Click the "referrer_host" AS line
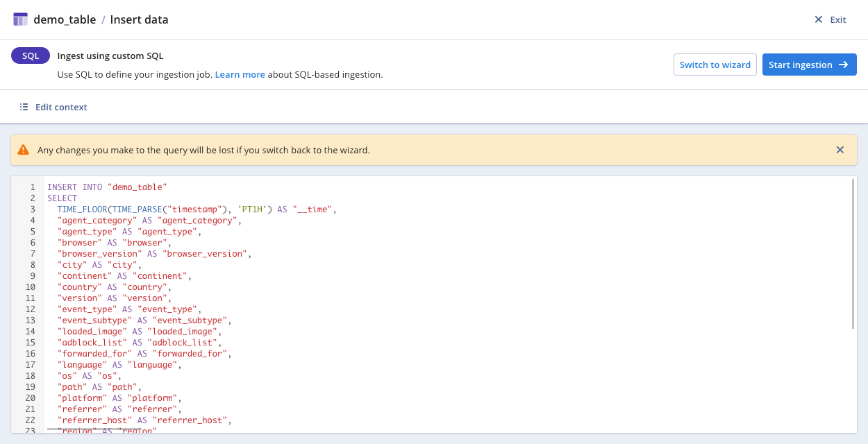The width and height of the screenshot is (868, 444). tap(144, 420)
